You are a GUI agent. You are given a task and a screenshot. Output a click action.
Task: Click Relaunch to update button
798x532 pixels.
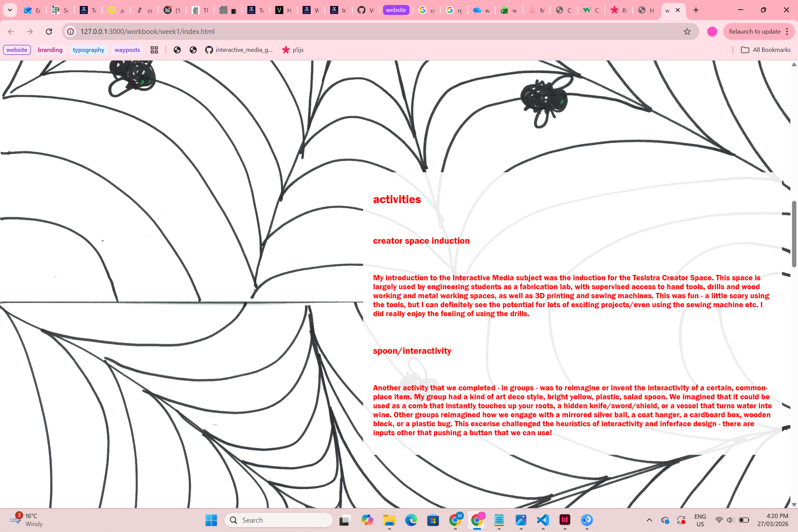tap(754, 32)
